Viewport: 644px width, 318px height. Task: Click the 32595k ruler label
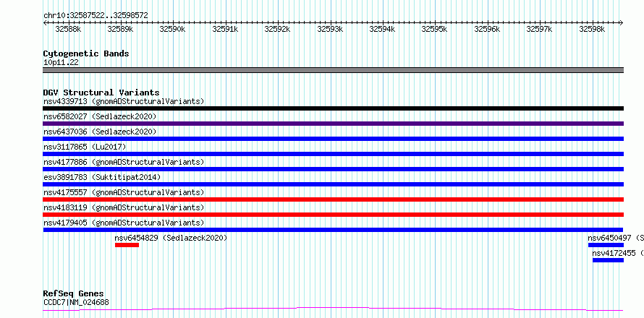pyautogui.click(x=435, y=30)
